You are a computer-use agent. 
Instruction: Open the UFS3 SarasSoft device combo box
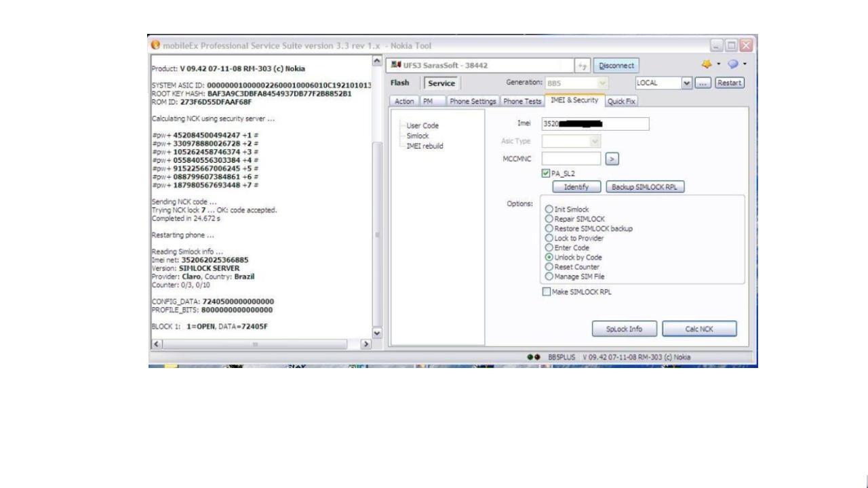click(480, 66)
